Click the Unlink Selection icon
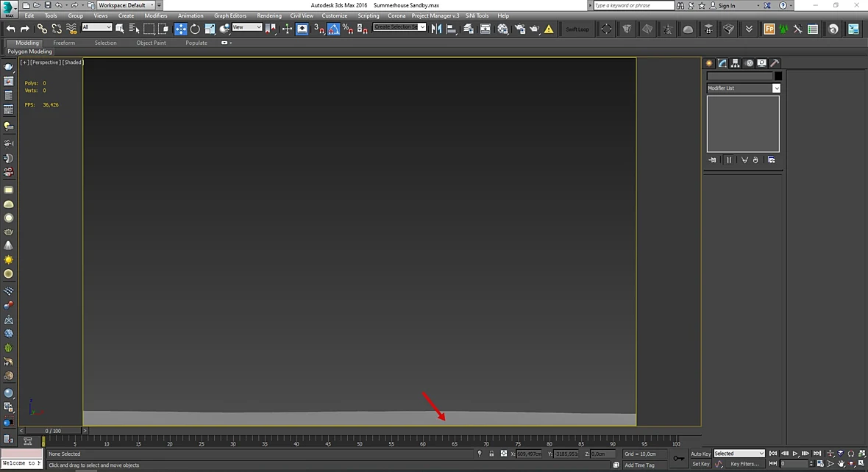Image resolution: width=868 pixels, height=472 pixels. 57,29
